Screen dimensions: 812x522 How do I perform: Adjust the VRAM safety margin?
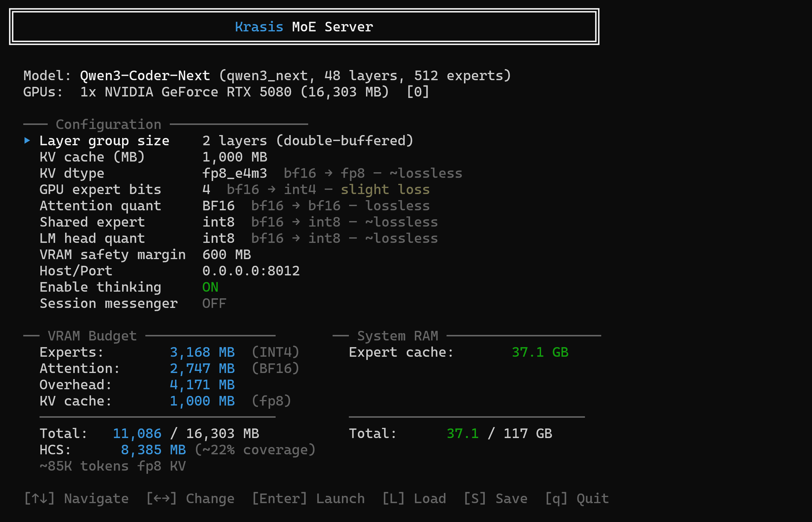tap(113, 254)
